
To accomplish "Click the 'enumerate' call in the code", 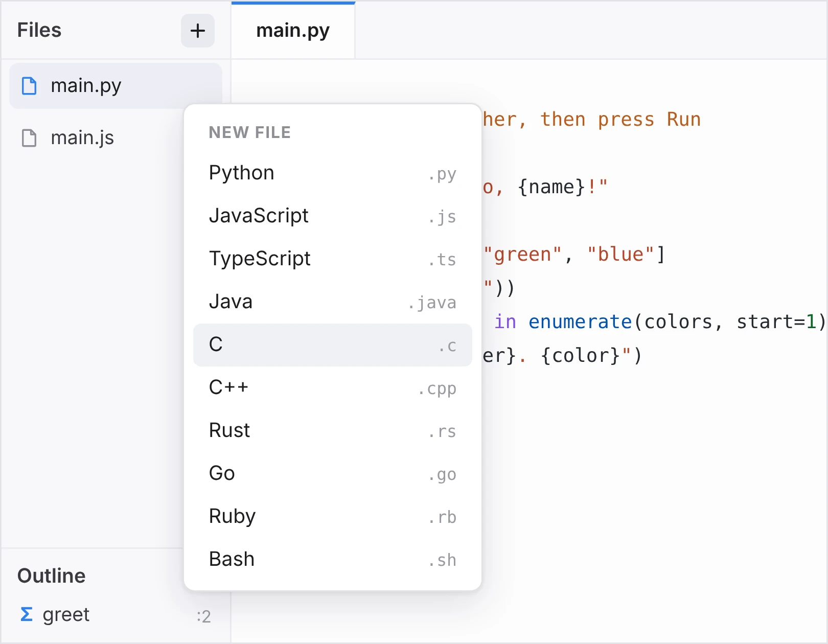I will click(580, 322).
